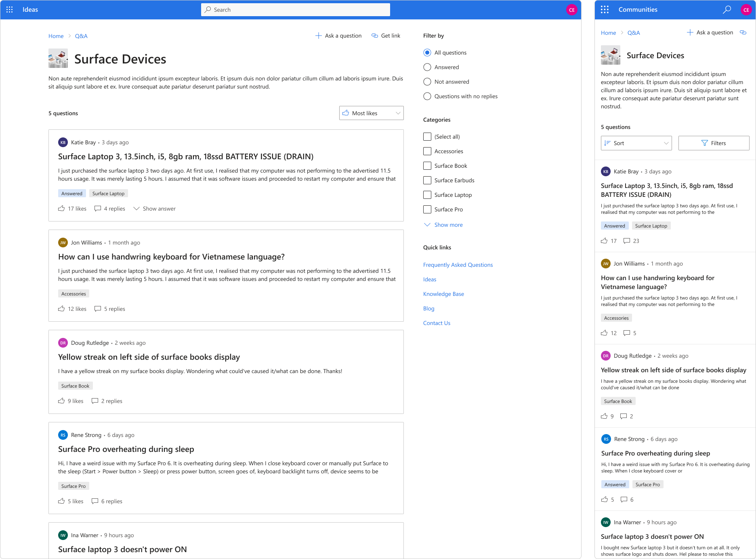Open the Contact Us quick link

coord(437,323)
